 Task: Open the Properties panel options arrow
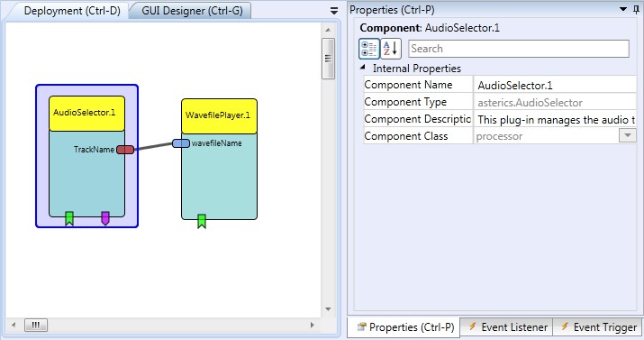point(623,9)
